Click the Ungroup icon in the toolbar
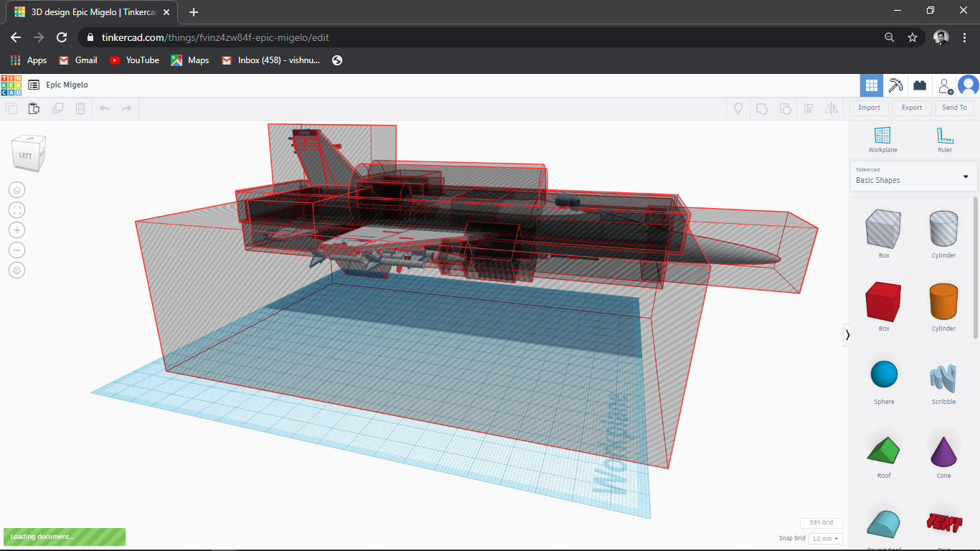 click(x=785, y=108)
